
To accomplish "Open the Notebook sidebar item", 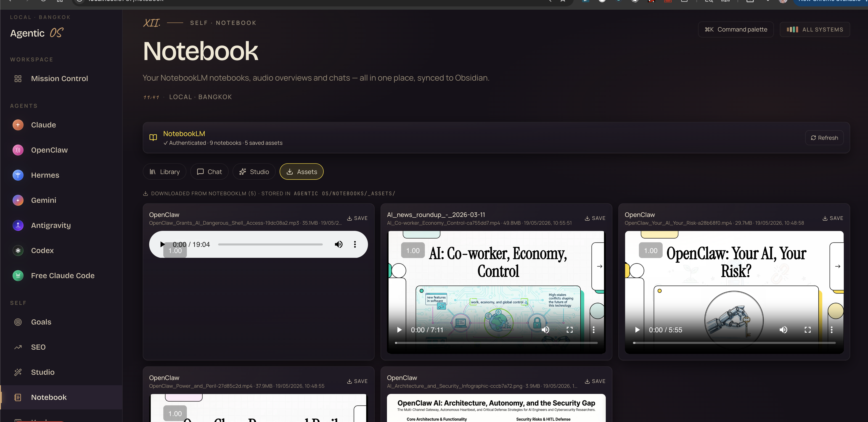I will point(61,397).
